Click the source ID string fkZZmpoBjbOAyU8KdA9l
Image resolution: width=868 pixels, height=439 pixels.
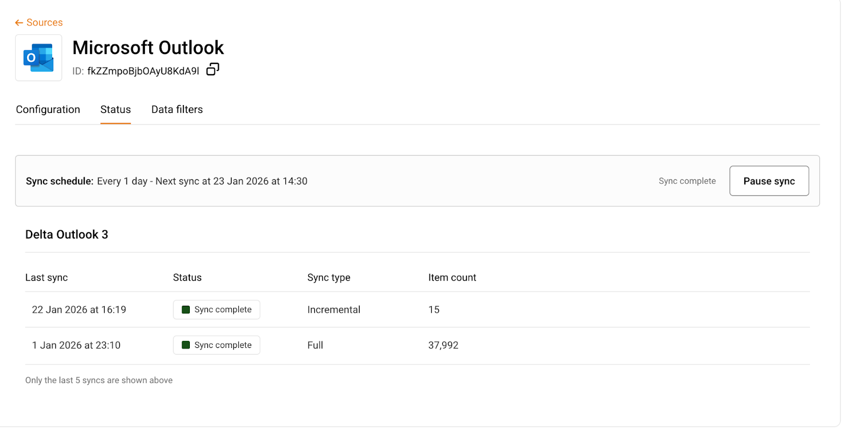(x=143, y=71)
